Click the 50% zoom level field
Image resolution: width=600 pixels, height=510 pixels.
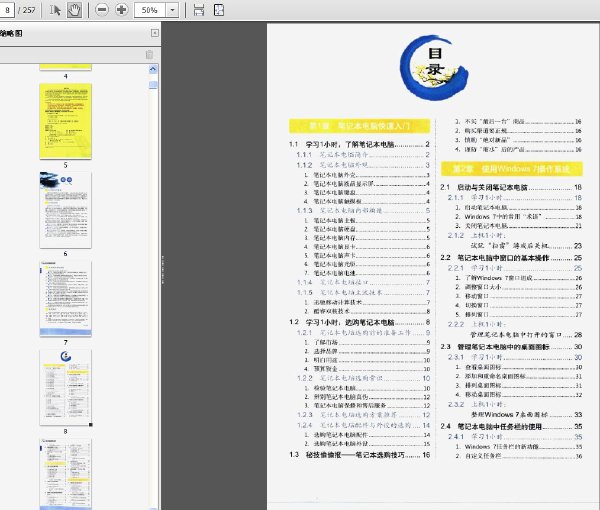(150, 10)
